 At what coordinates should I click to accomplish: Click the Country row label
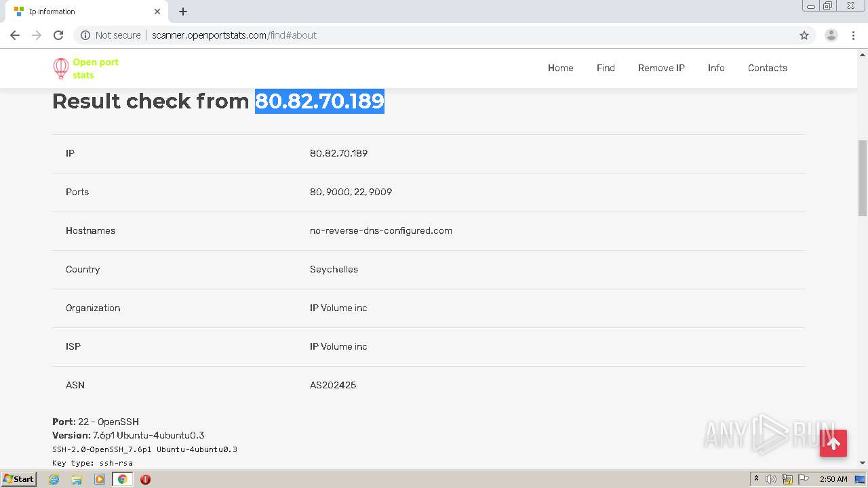click(x=83, y=269)
